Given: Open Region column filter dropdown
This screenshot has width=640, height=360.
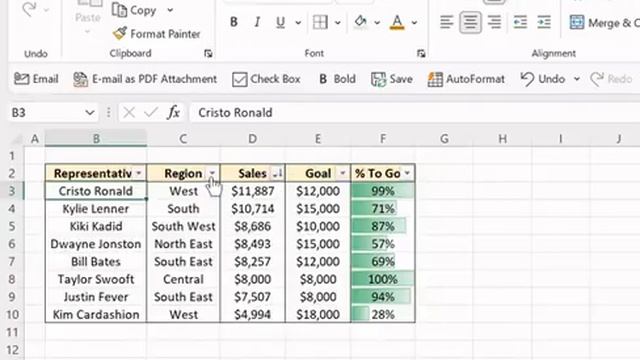Looking at the screenshot, I should point(212,173).
